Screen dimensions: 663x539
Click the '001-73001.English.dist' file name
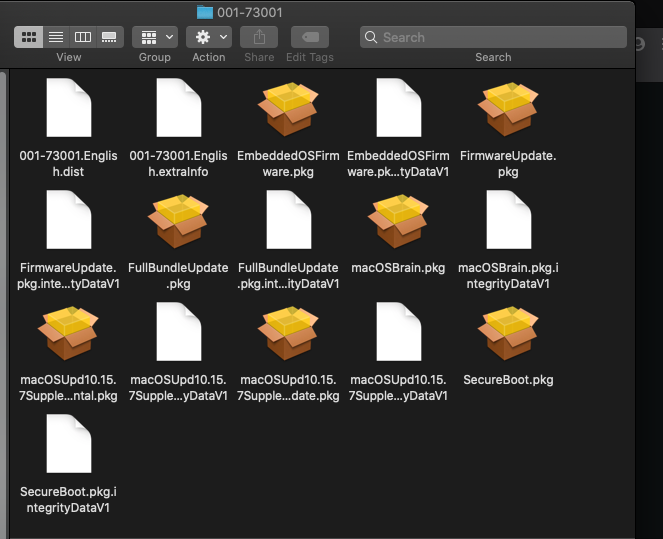click(68, 164)
